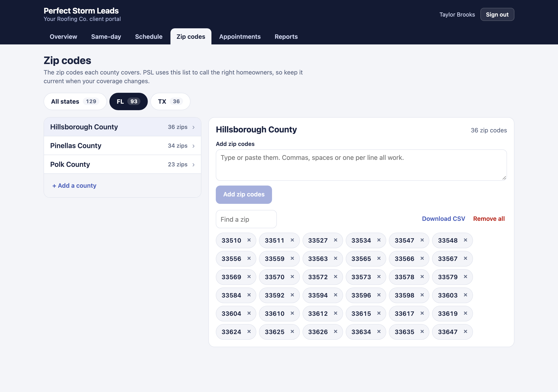Delete zip 33625 using × icon

(x=292, y=332)
